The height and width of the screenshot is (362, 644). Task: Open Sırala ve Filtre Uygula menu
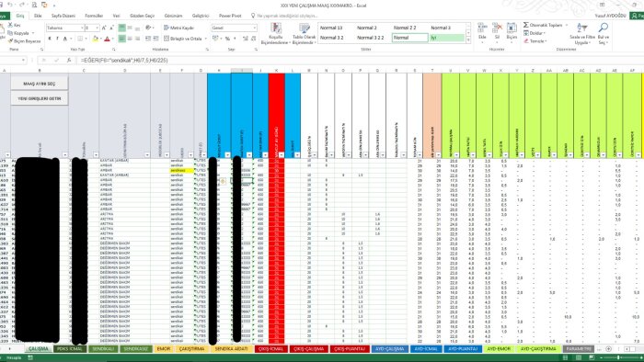582,34
